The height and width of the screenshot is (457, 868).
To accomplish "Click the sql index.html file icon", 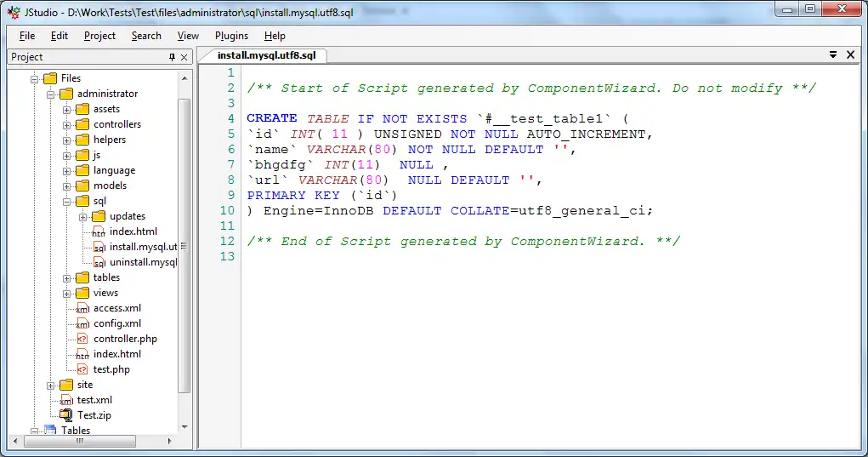I will pyautogui.click(x=99, y=231).
